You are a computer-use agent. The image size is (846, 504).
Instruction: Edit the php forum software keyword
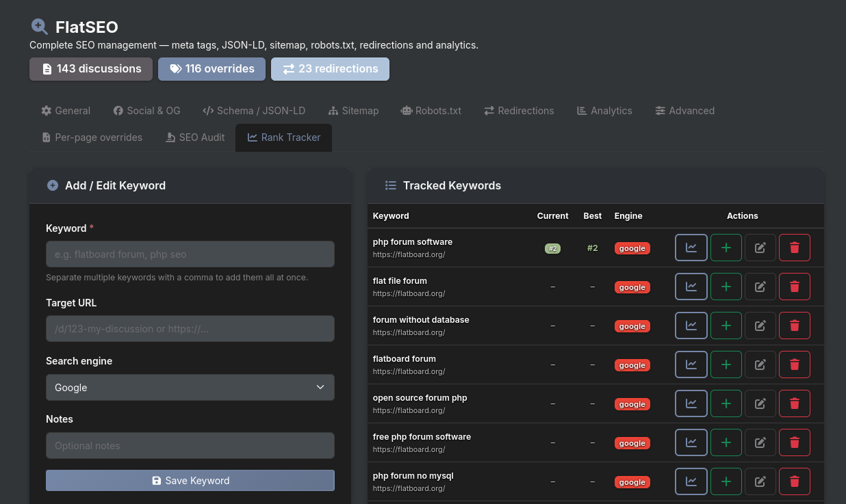point(760,248)
